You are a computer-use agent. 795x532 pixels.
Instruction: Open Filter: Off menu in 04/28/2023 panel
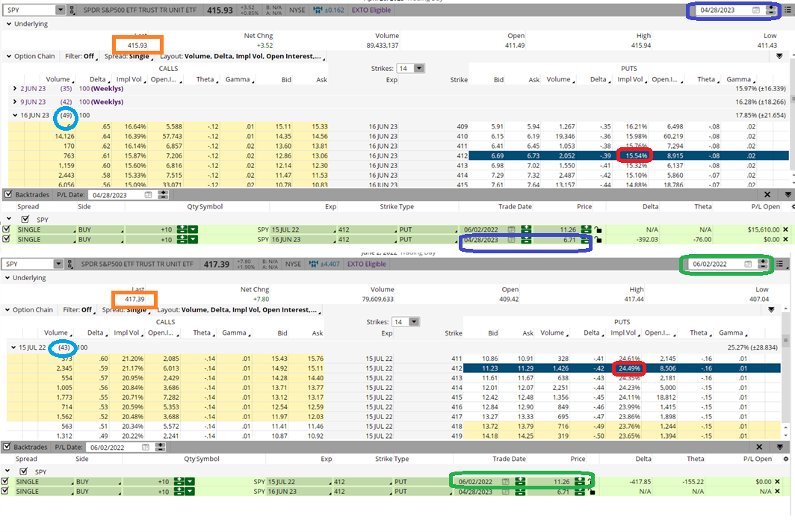(x=80, y=56)
